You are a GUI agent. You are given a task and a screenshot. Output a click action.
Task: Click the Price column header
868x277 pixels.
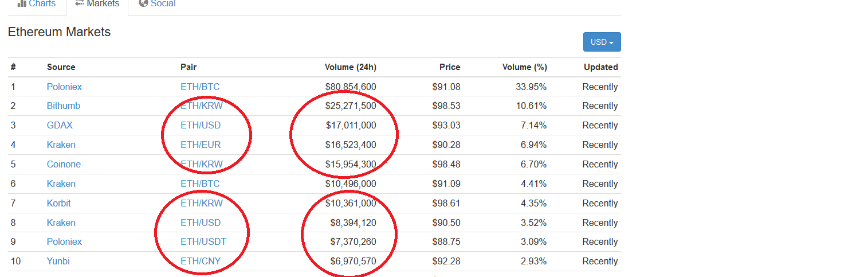450,67
